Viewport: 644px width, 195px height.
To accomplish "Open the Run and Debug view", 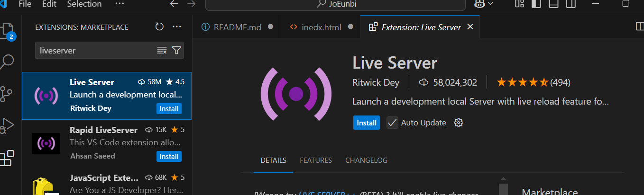I will pyautogui.click(x=7, y=126).
